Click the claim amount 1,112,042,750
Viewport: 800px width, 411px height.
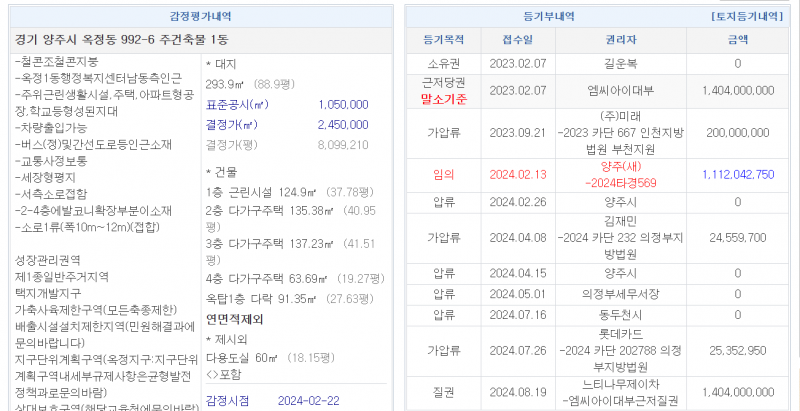pyautogui.click(x=737, y=174)
